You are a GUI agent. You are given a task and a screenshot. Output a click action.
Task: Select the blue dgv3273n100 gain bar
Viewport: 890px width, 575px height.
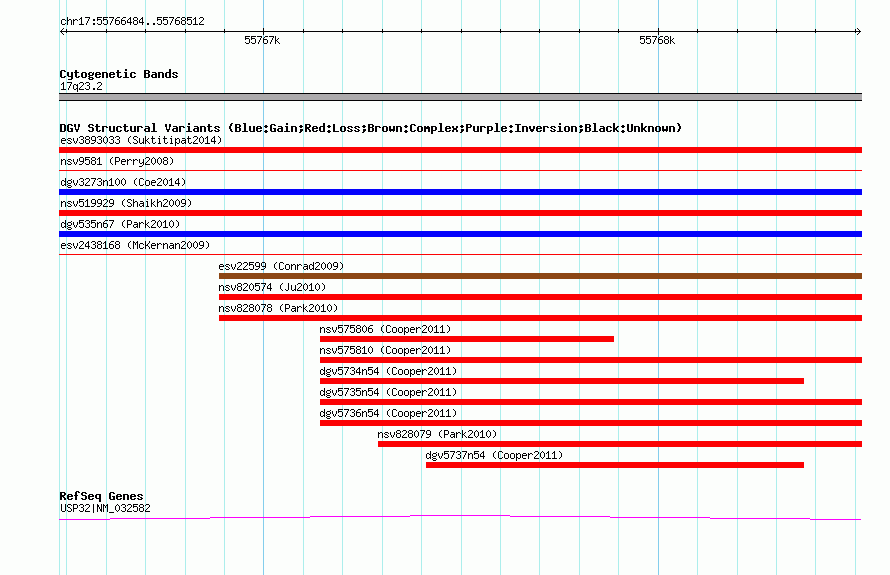point(460,192)
